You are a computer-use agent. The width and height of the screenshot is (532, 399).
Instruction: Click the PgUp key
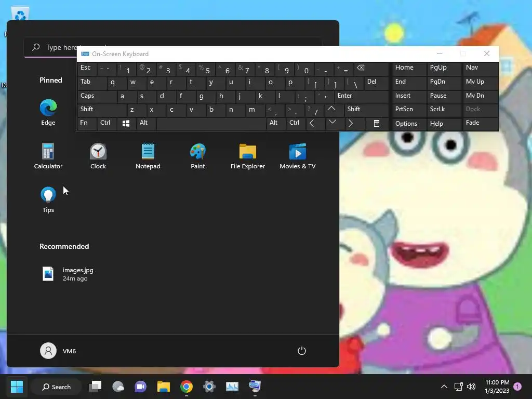tap(444, 69)
